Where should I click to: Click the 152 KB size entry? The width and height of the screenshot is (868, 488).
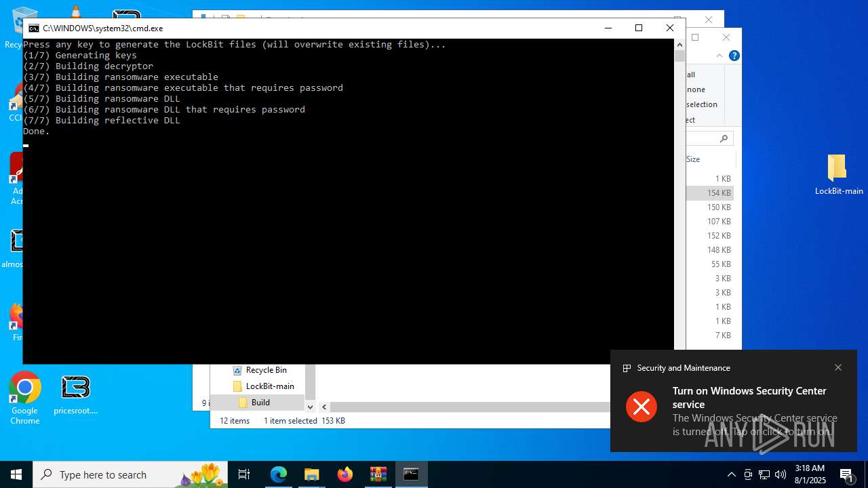coord(719,236)
